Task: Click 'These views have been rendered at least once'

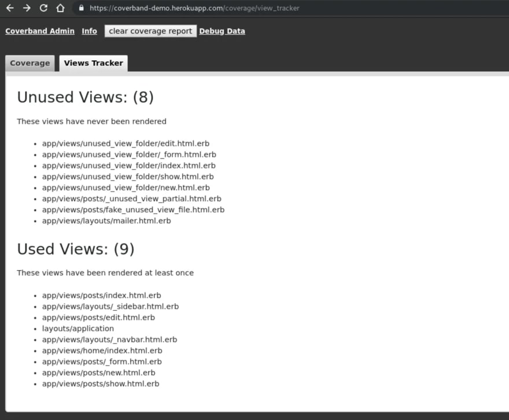Action: pyautogui.click(x=105, y=273)
